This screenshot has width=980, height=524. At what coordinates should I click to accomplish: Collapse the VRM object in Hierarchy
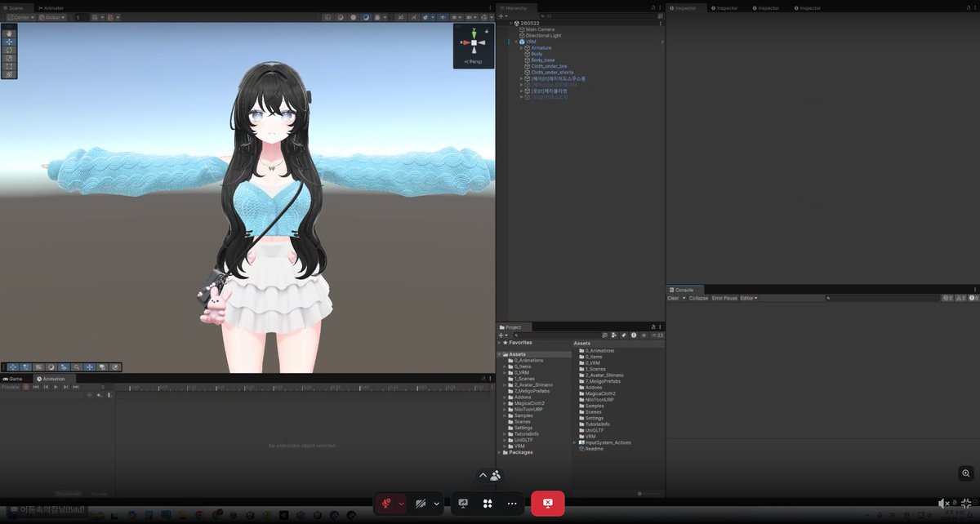coord(516,42)
